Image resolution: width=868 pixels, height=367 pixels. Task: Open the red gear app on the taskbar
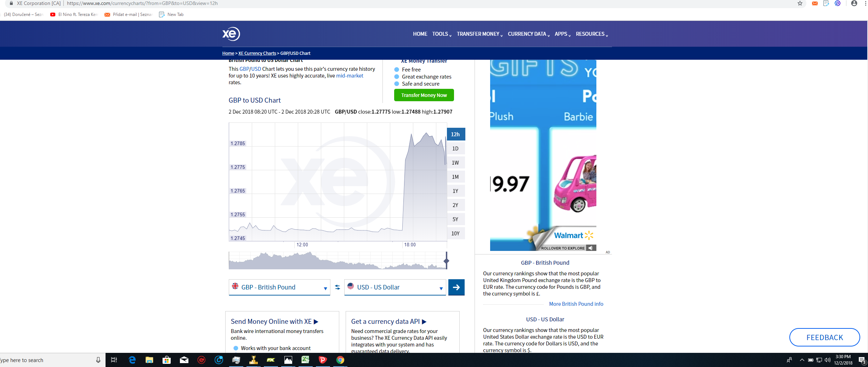pos(202,360)
